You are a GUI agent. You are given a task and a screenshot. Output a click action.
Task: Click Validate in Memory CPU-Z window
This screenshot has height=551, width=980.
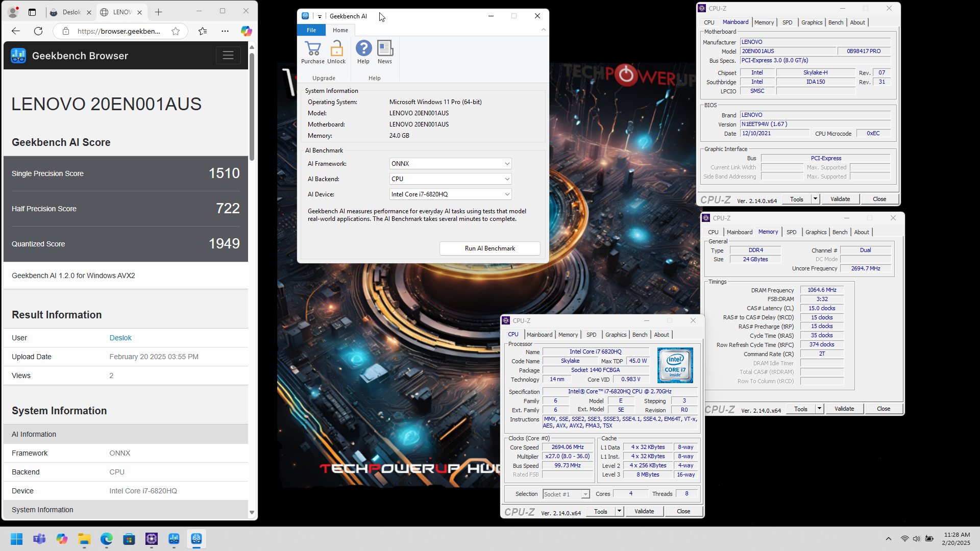tap(844, 409)
